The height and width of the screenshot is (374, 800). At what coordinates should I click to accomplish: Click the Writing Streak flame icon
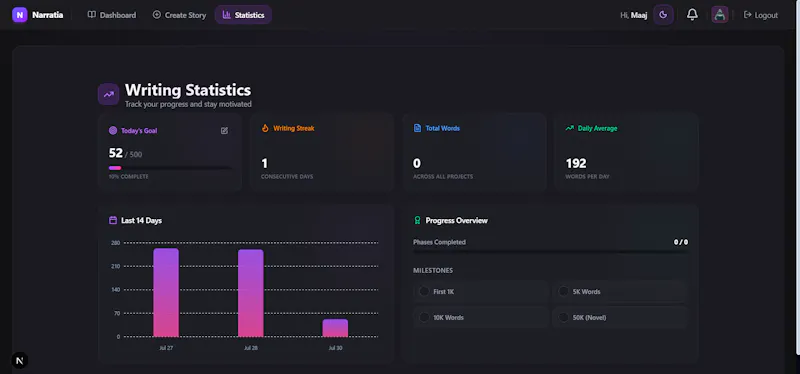[x=265, y=129]
